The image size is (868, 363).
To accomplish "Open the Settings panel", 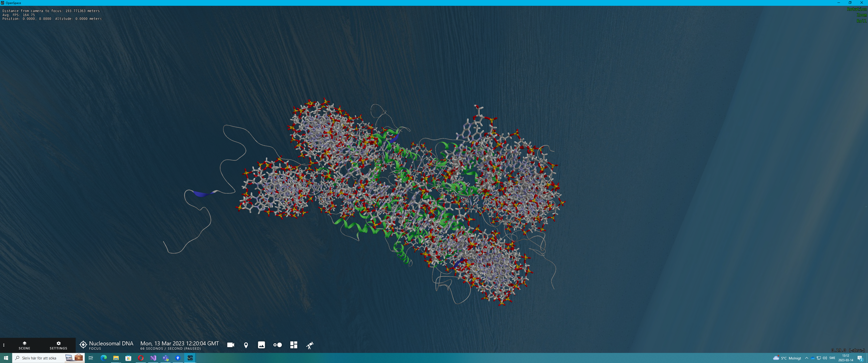I will 58,345.
